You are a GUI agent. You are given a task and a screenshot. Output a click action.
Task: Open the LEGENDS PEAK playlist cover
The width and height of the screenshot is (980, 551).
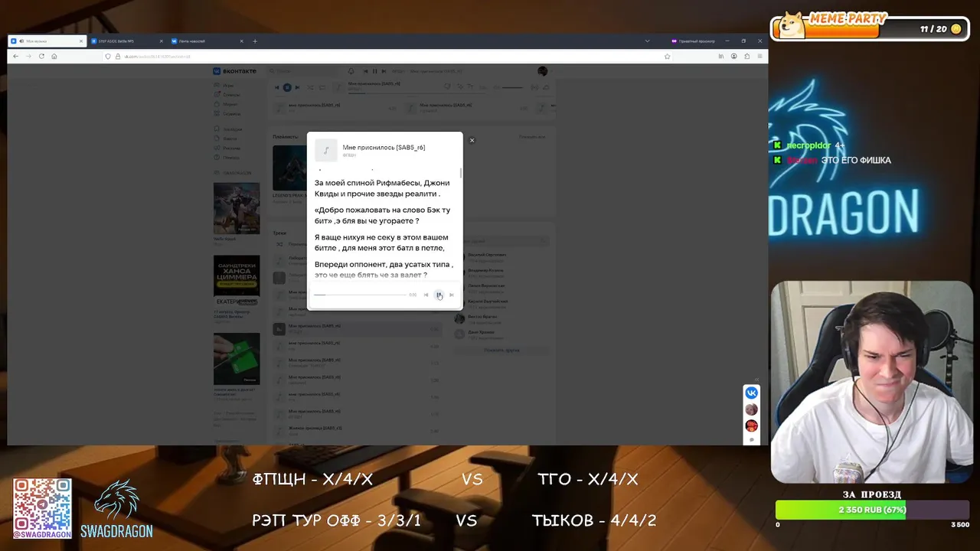(289, 168)
